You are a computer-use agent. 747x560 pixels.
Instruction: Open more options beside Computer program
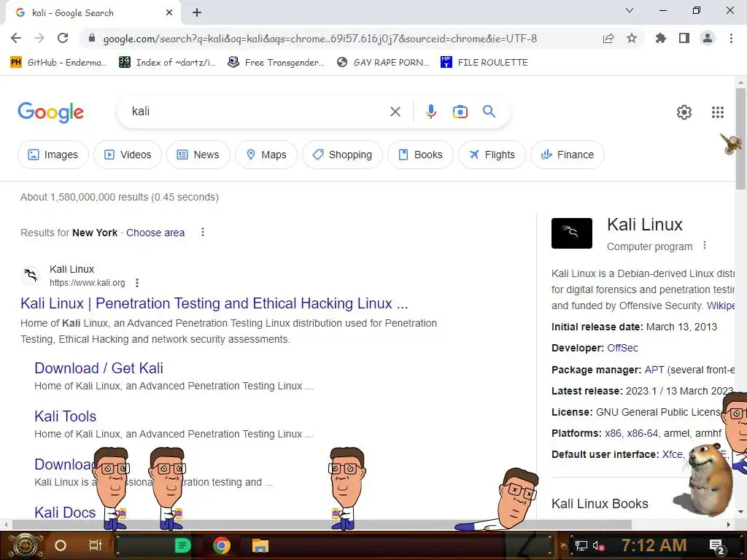(x=705, y=246)
